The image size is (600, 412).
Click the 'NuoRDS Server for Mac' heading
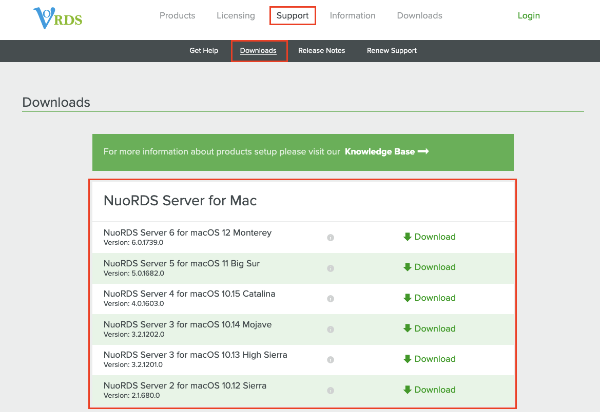click(x=180, y=200)
